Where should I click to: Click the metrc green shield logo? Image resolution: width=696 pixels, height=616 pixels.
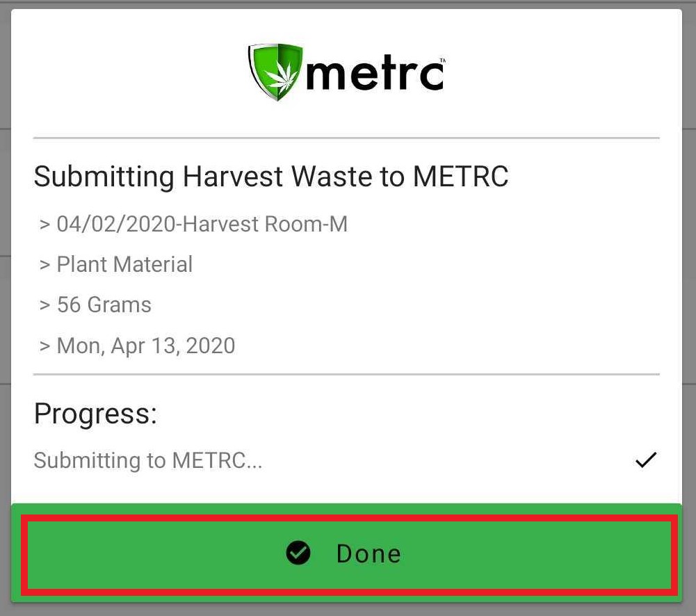pos(275,72)
